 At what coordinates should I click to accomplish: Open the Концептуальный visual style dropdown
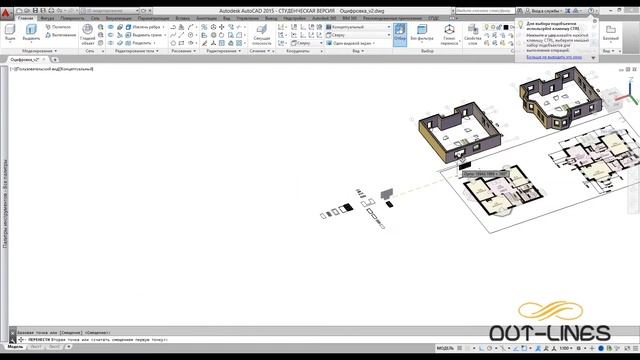click(x=358, y=27)
